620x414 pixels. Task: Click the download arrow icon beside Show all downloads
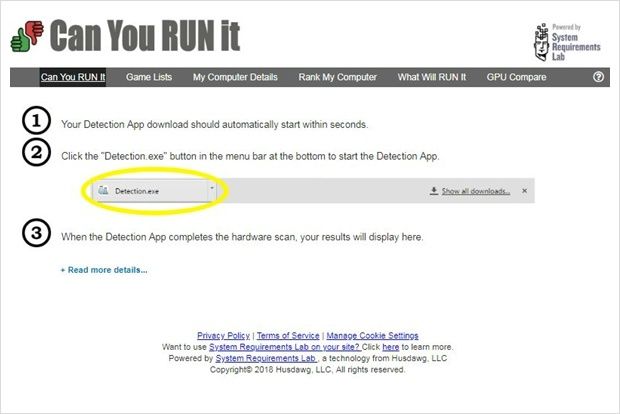[x=434, y=191]
